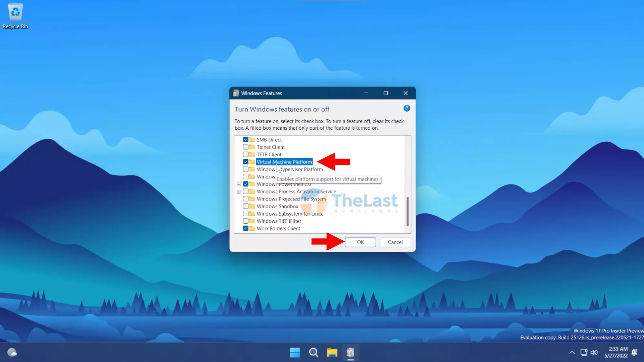Close the Windows Features dialog
644x362 pixels.
[405, 93]
